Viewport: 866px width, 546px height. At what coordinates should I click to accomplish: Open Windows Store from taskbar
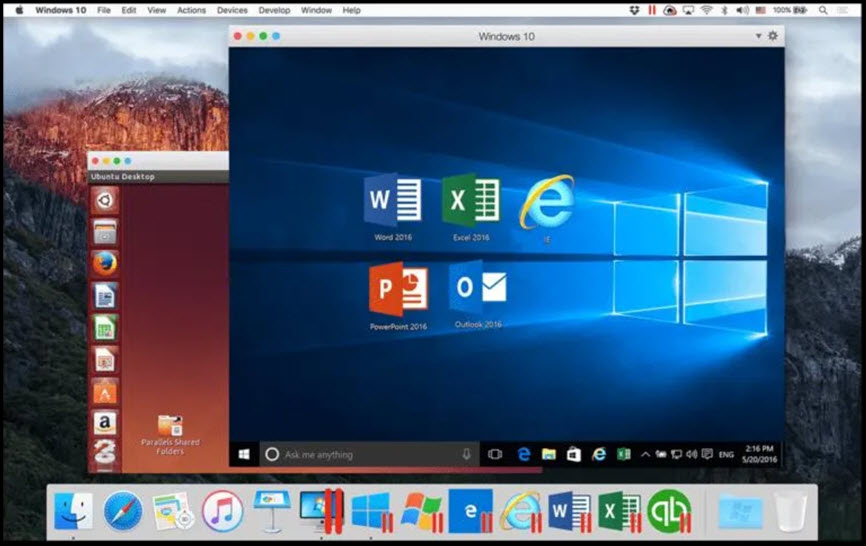[x=574, y=454]
